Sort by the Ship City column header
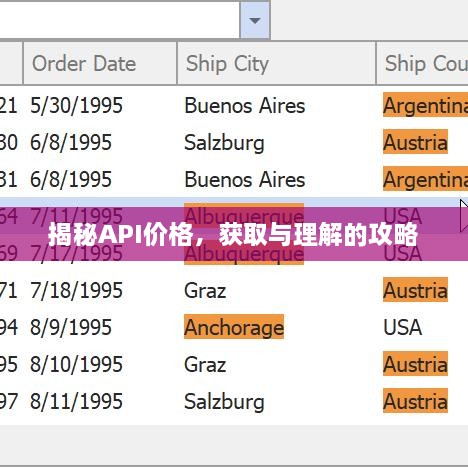 276,63
